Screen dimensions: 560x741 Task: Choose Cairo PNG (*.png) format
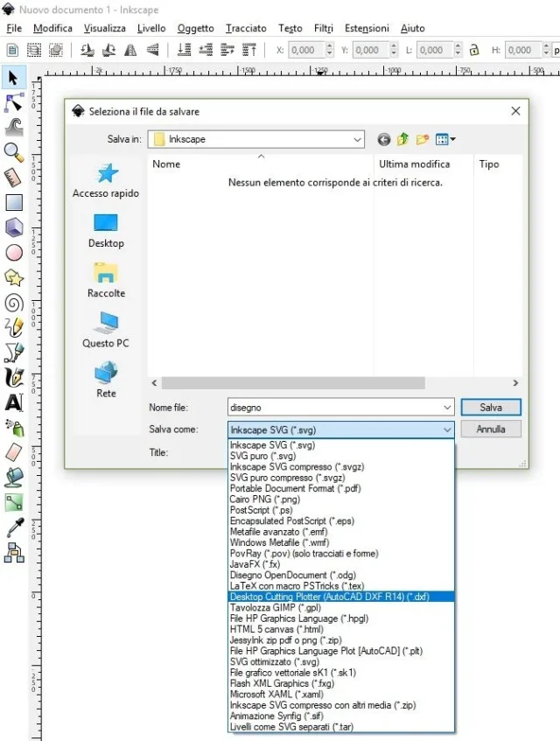tap(341, 500)
